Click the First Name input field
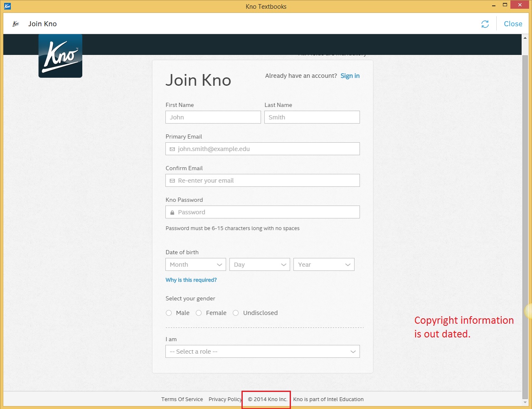The width and height of the screenshot is (532, 409). [x=213, y=117]
